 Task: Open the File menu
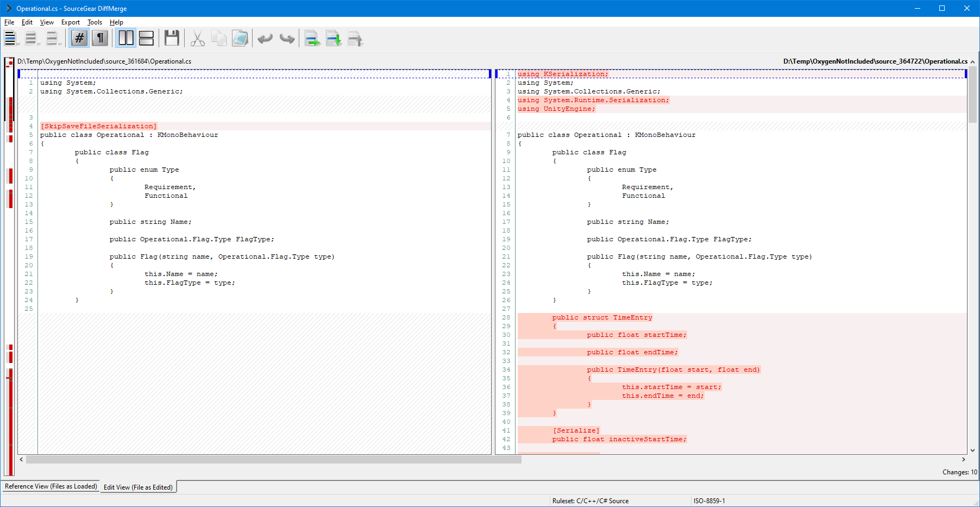9,22
